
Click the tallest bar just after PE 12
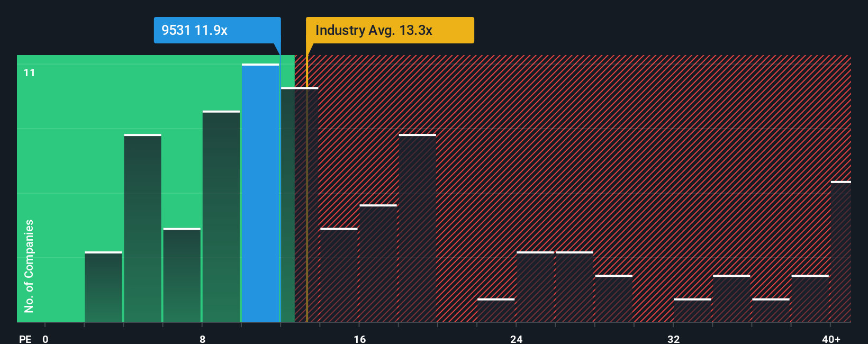pyautogui.click(x=300, y=204)
